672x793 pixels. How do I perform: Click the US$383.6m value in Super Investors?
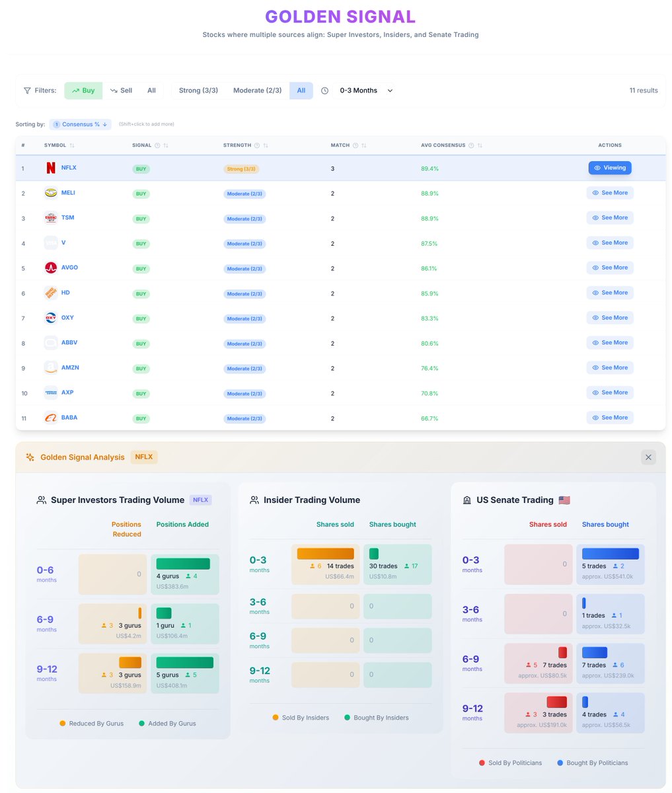click(172, 587)
